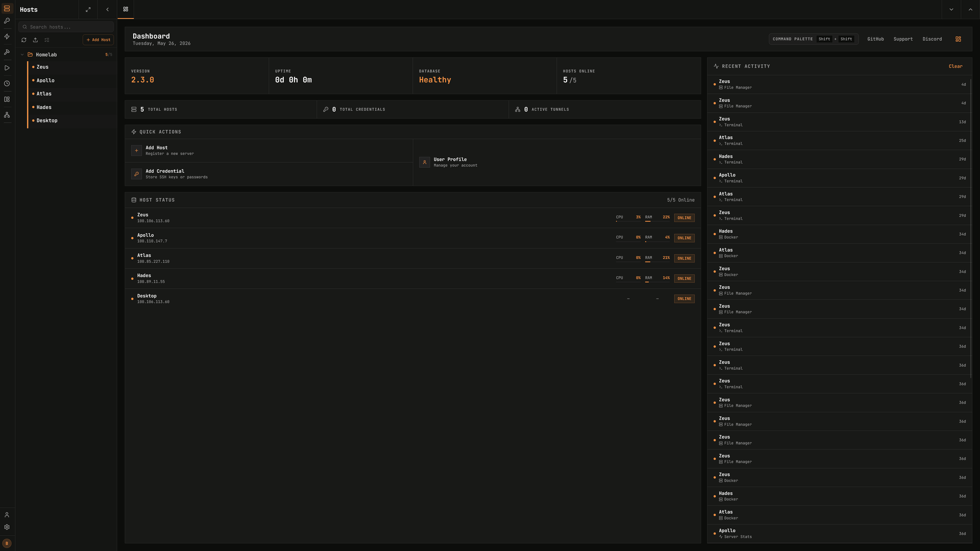Image resolution: width=980 pixels, height=551 pixels.
Task: Open the Command Palette button
Action: point(814,39)
